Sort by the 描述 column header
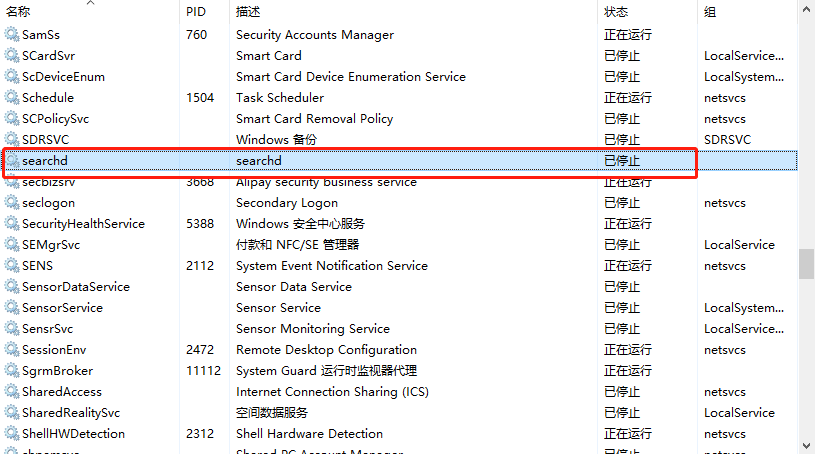 248,12
